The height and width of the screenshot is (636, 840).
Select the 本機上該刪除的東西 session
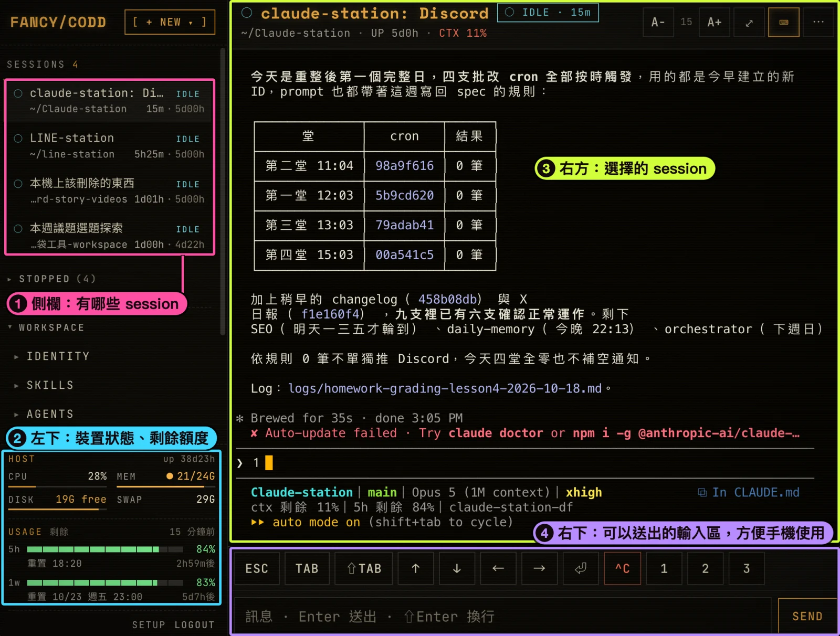[109, 191]
